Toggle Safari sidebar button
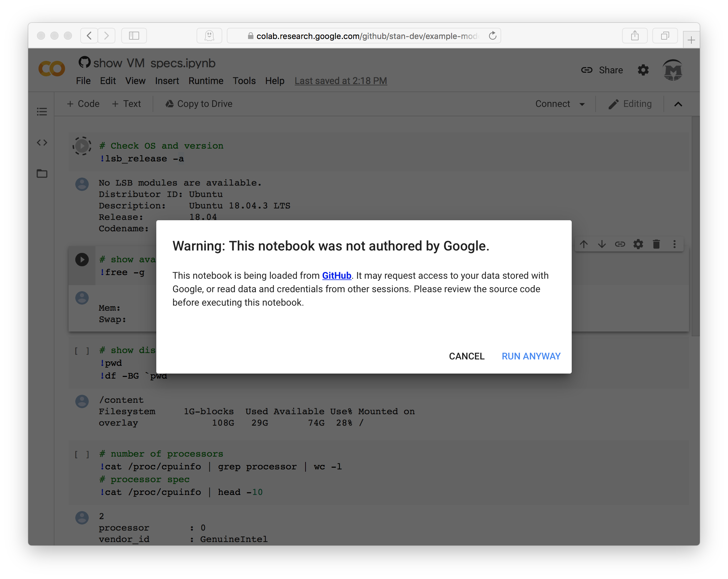The image size is (728, 579). click(x=134, y=35)
